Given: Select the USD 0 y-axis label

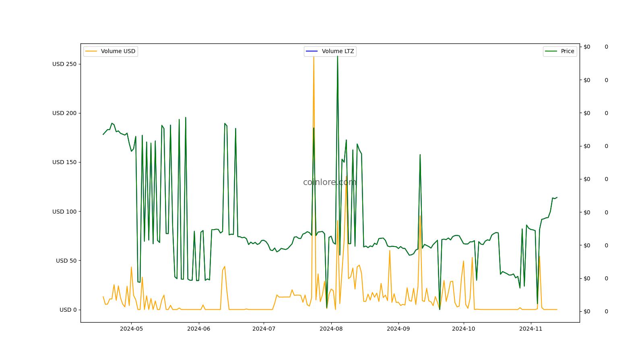Looking at the screenshot, I should 68,310.
